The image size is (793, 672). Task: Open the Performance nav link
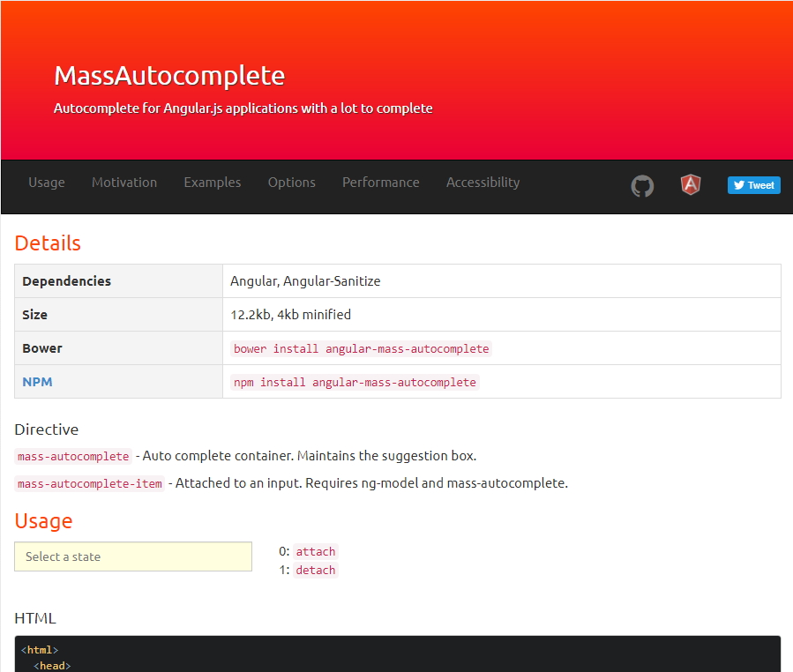[x=381, y=182]
